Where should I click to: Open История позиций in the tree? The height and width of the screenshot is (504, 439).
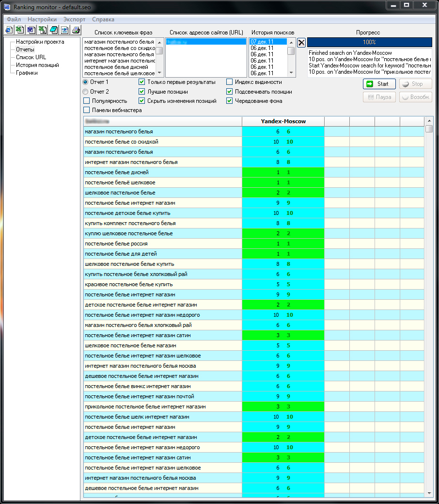point(38,65)
